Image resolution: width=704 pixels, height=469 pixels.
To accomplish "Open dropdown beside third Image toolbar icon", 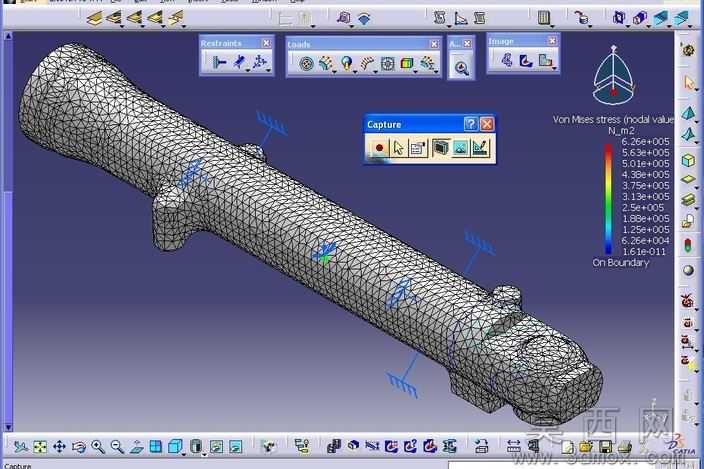I will 554,68.
